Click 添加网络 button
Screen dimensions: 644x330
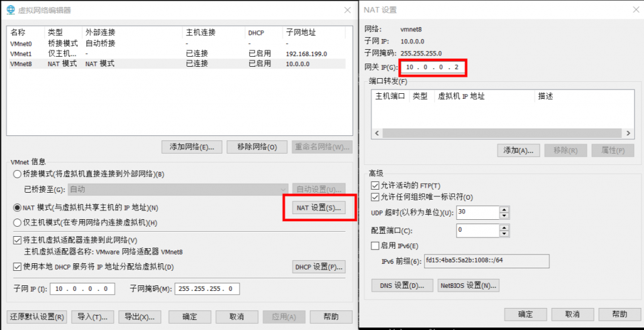pos(192,147)
